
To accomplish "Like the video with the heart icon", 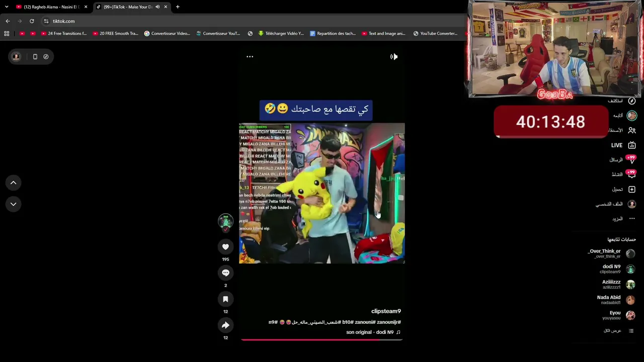I will pos(225,246).
